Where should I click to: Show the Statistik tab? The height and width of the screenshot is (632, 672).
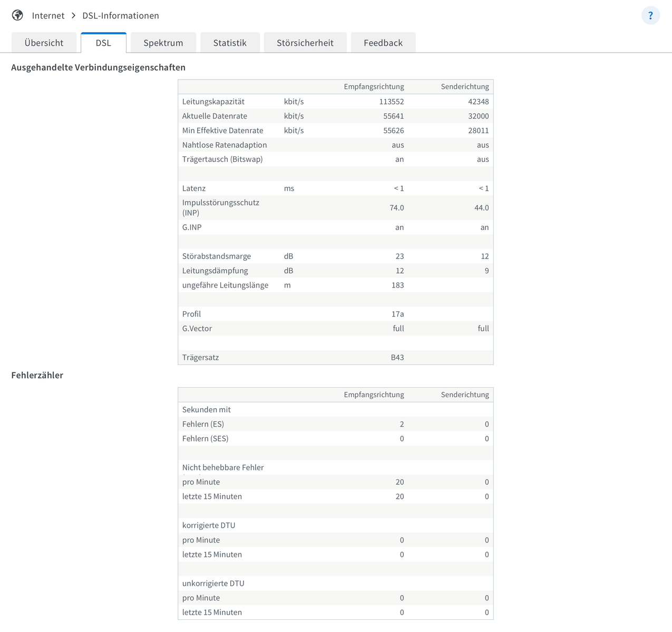[230, 43]
